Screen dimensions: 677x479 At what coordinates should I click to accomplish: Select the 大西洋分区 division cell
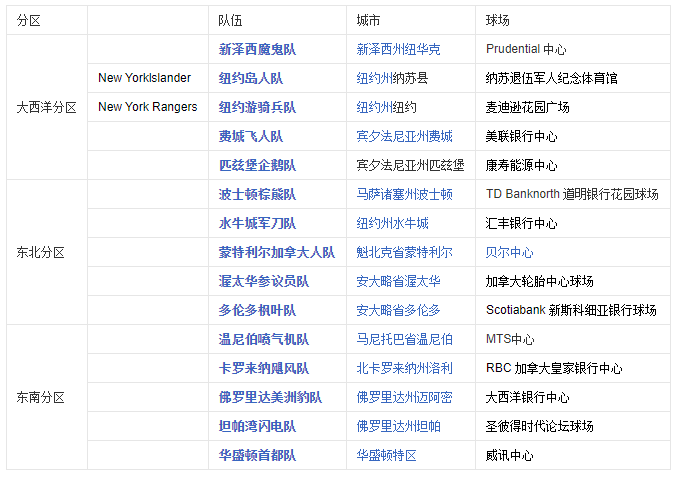pos(47,107)
